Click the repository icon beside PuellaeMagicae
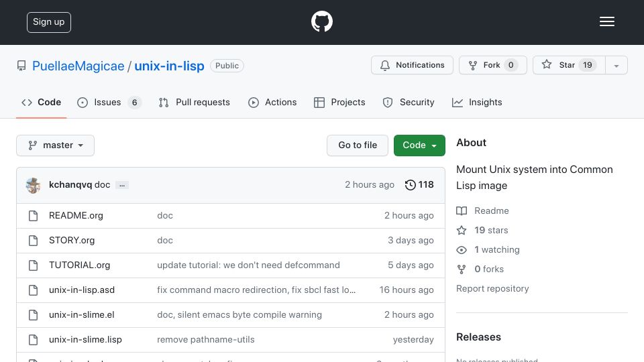This screenshot has height=362, width=644. point(21,66)
